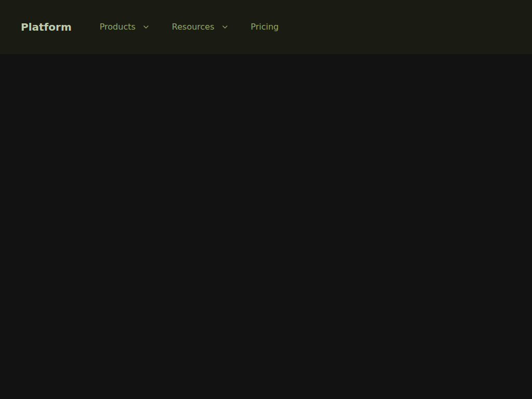Screen dimensions: 532x399
Task: Click the Platform brand logo
Action: click(46, 27)
